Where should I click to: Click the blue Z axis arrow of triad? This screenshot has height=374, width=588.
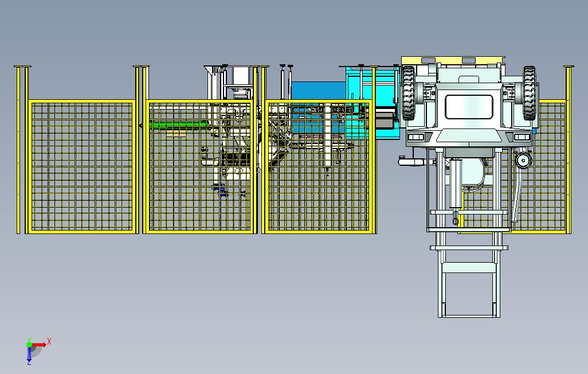(x=29, y=354)
